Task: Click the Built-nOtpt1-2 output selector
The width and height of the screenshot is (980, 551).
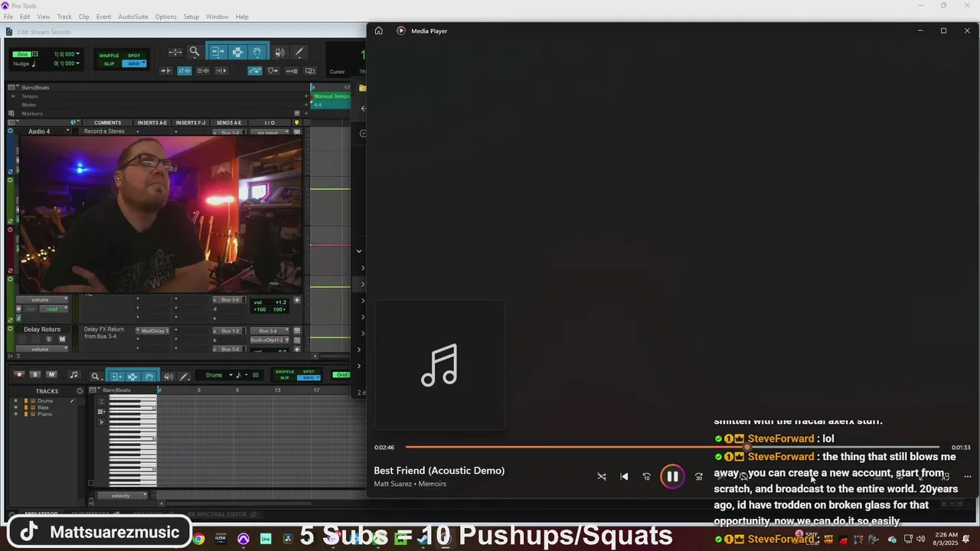Action: click(x=268, y=340)
